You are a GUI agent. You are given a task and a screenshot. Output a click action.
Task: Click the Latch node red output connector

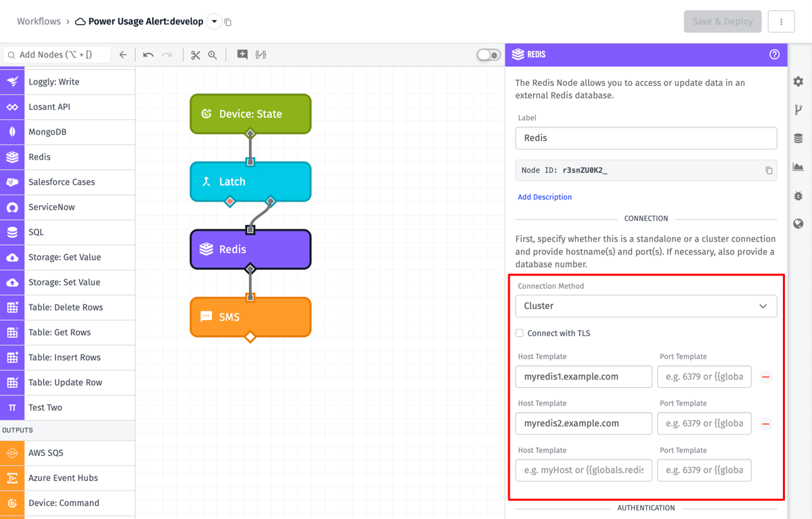point(230,202)
